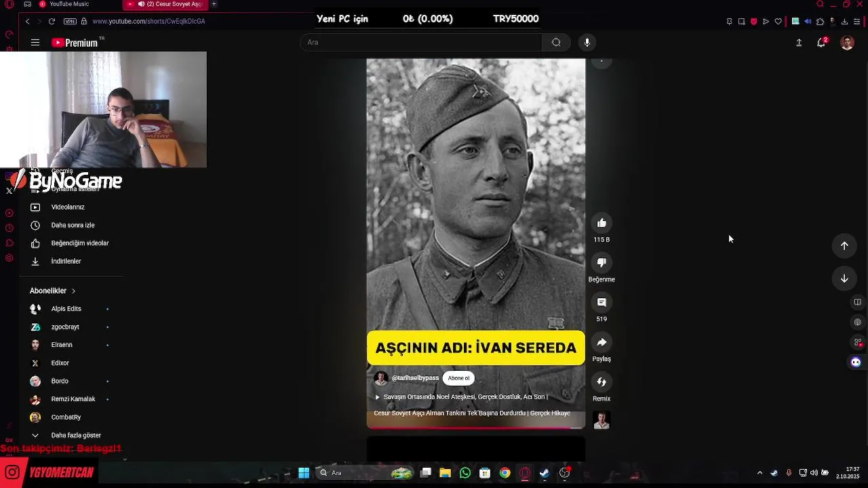The width and height of the screenshot is (868, 488).
Task: Open Opera easy setup sliders icon
Action: pos(857,22)
